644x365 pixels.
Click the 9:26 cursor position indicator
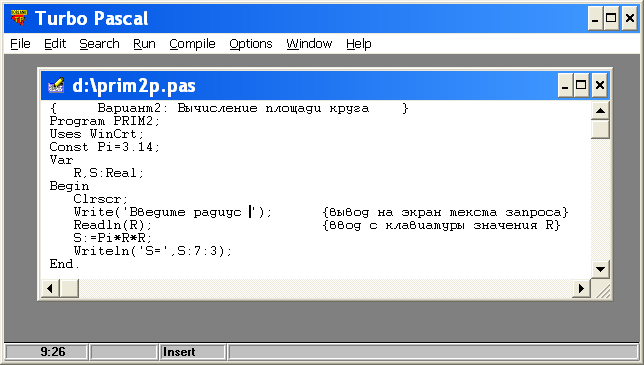[46, 352]
